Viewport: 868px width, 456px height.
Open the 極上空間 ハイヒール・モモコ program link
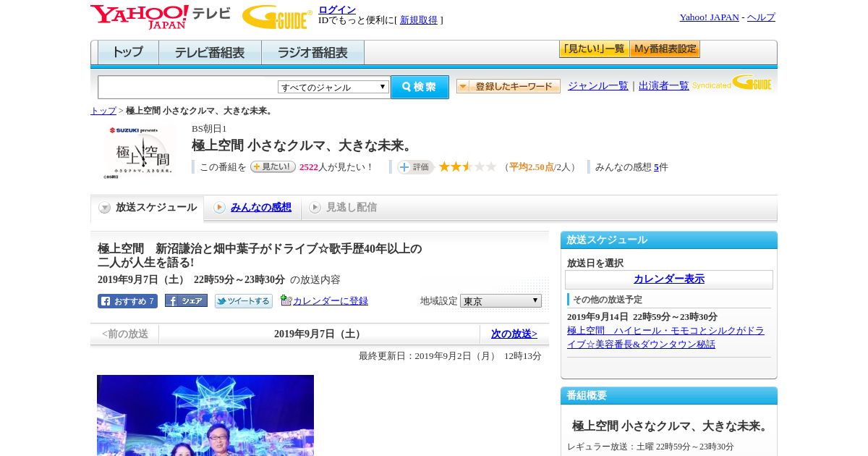click(x=665, y=337)
